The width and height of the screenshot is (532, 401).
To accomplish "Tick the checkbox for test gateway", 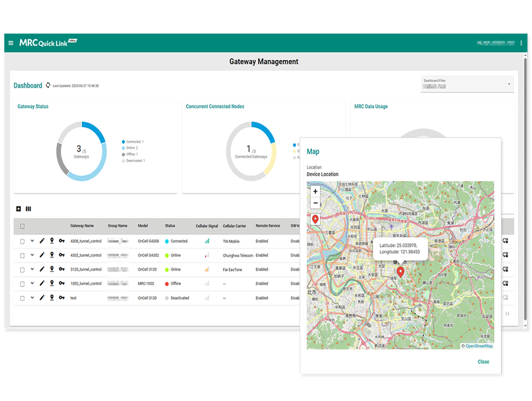I will pyautogui.click(x=22, y=298).
